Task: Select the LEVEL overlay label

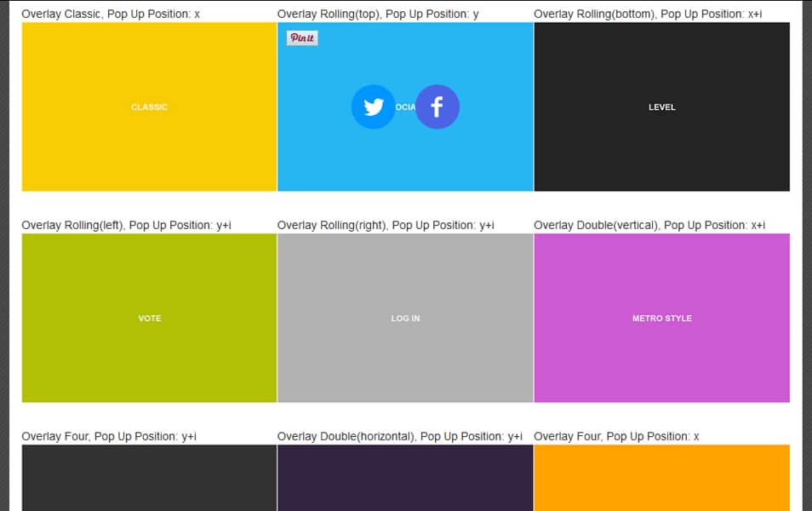Action: tap(661, 106)
